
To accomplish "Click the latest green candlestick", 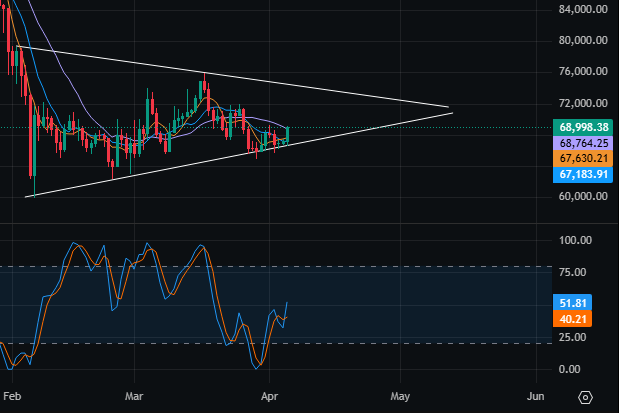I will click(287, 135).
